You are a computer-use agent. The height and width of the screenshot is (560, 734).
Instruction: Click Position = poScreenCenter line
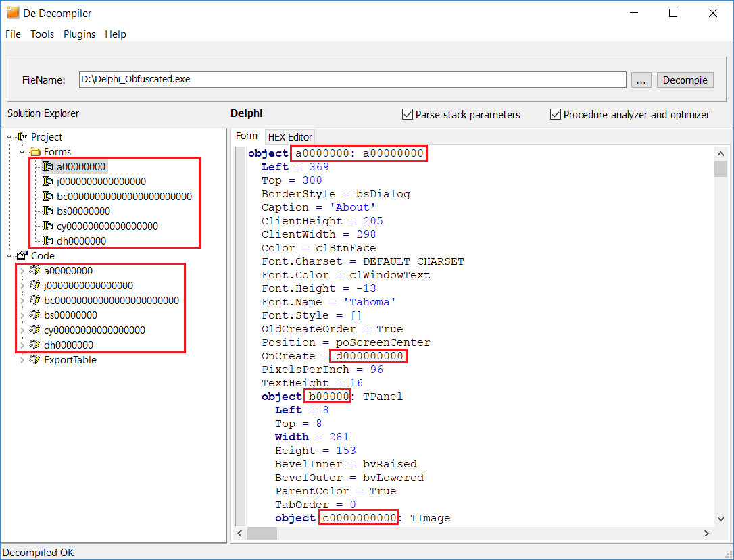point(345,342)
